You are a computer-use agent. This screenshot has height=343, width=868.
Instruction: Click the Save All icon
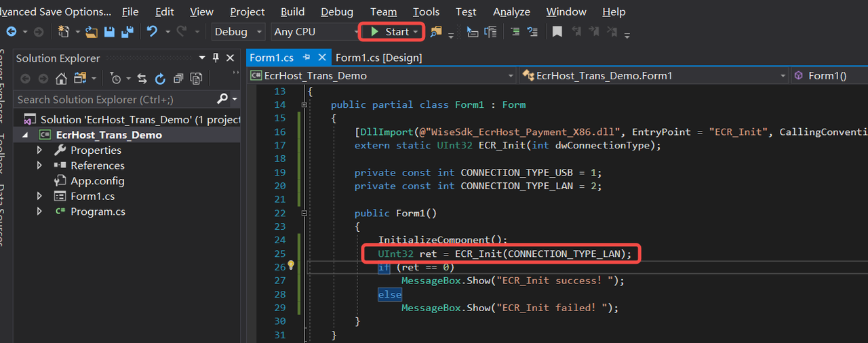(126, 32)
